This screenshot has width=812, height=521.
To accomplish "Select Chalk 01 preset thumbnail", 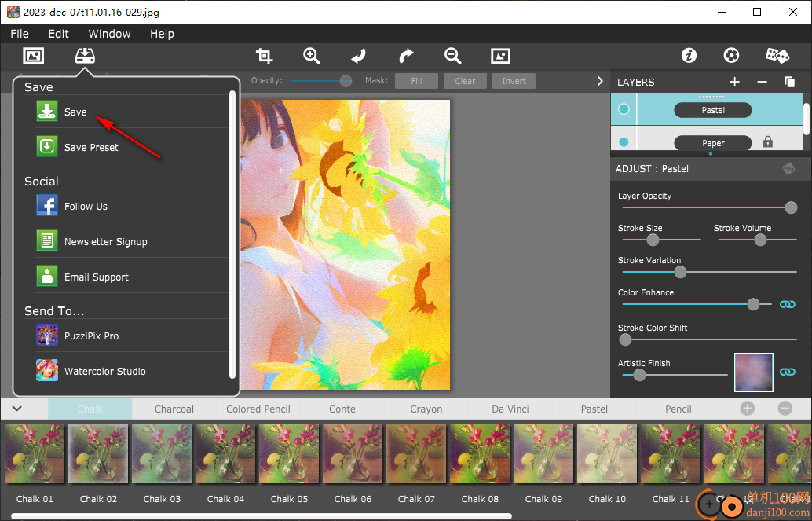I will [35, 453].
